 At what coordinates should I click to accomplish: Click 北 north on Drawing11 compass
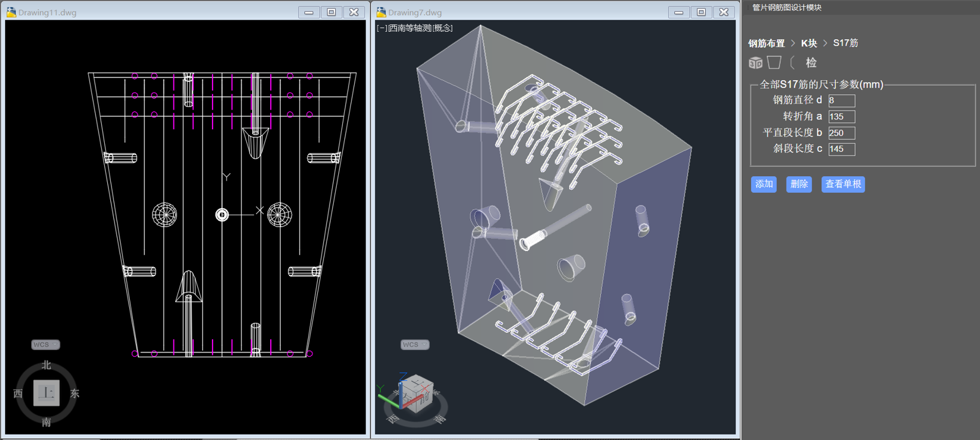[x=47, y=365]
